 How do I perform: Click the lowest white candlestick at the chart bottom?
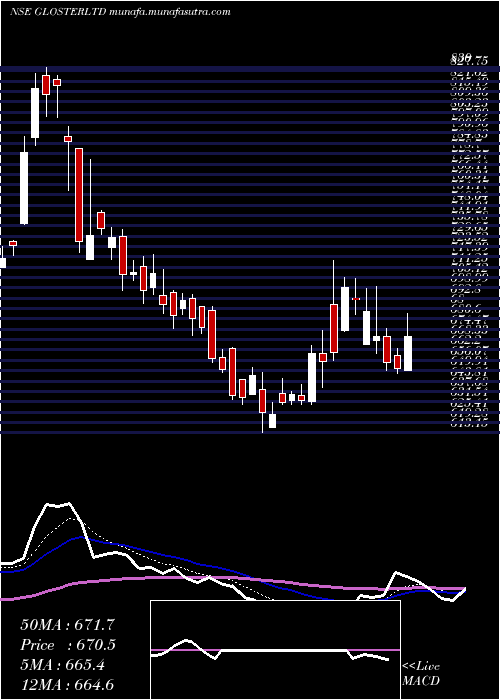[272, 421]
